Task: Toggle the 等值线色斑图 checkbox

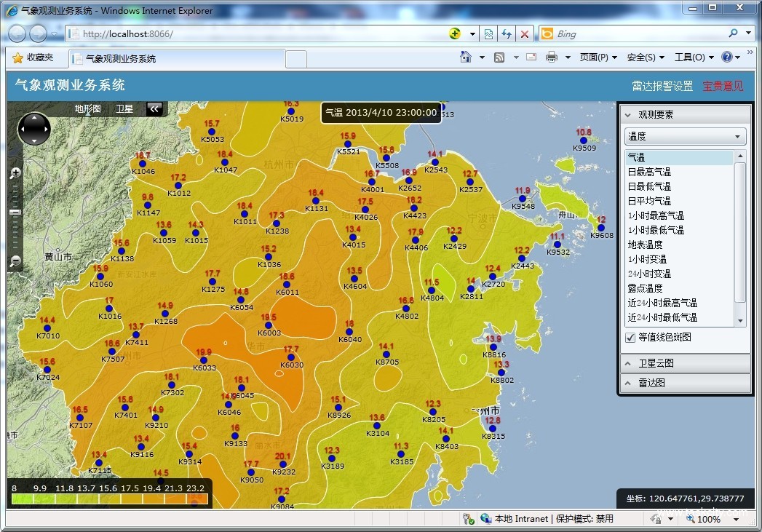Action: 630,338
